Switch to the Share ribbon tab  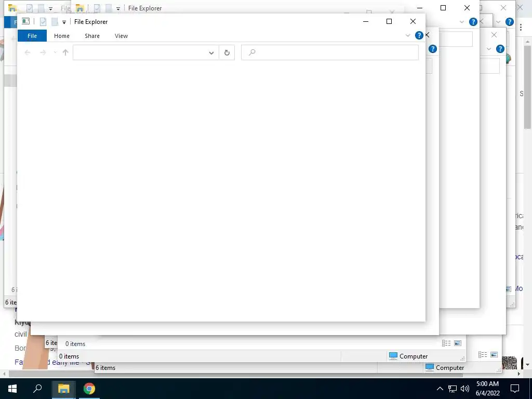pyautogui.click(x=92, y=36)
